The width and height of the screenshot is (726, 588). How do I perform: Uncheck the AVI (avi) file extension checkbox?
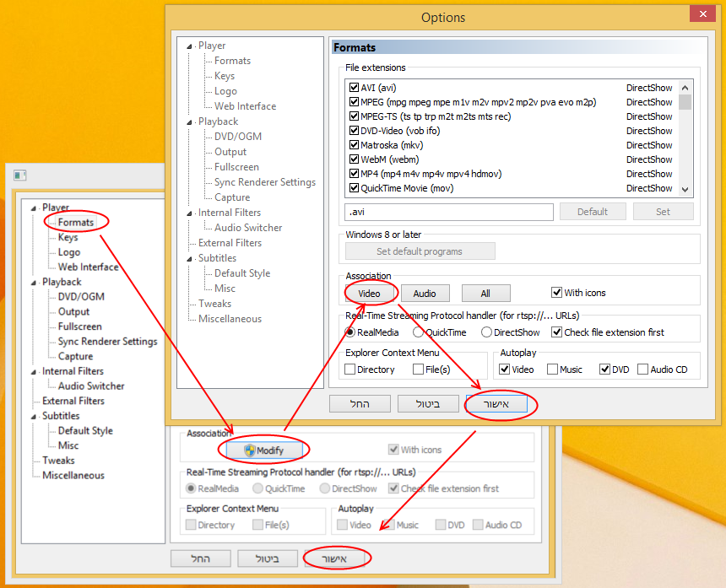355,88
